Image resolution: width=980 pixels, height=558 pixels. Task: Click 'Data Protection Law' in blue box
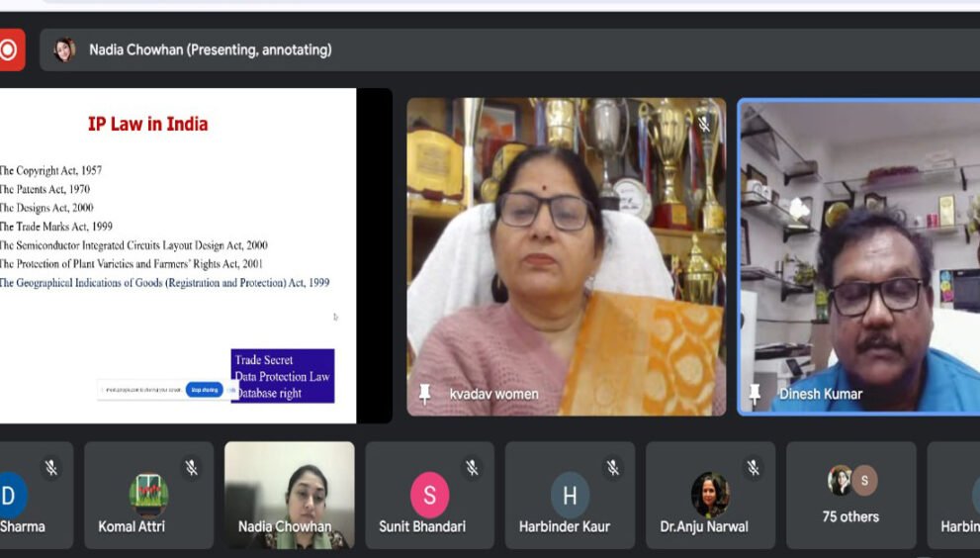[x=283, y=376]
